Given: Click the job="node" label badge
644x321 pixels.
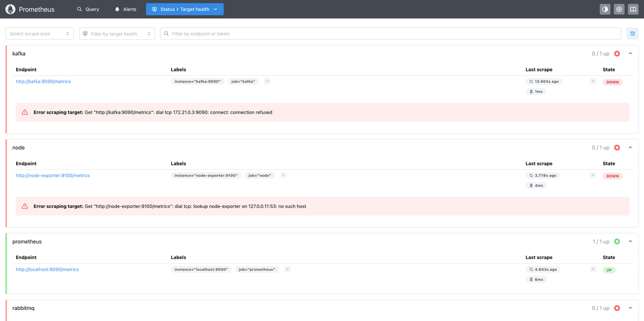Looking at the screenshot, I should pyautogui.click(x=260, y=176).
